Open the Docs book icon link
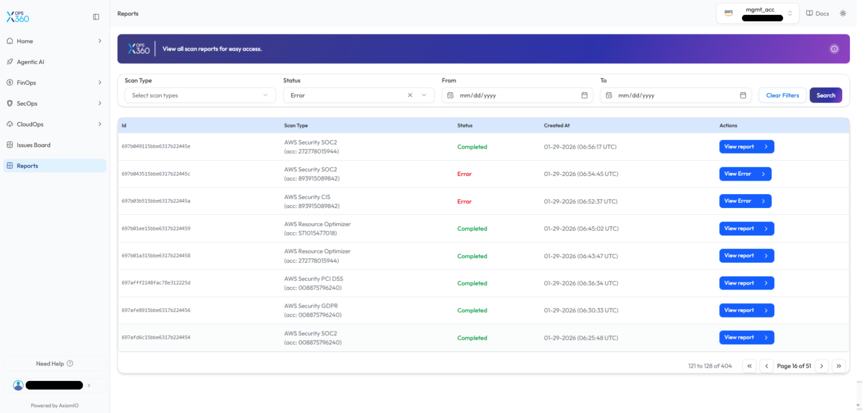The width and height of the screenshot is (868, 413). click(817, 13)
